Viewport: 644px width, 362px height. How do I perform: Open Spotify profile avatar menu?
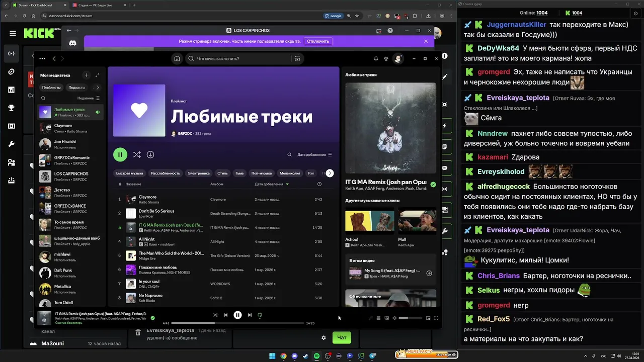[x=398, y=59]
